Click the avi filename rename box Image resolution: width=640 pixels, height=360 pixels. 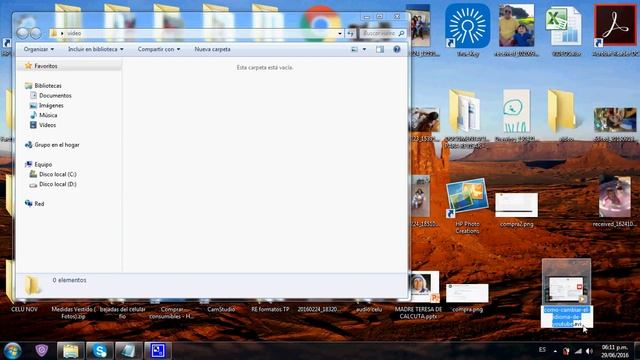(567, 317)
